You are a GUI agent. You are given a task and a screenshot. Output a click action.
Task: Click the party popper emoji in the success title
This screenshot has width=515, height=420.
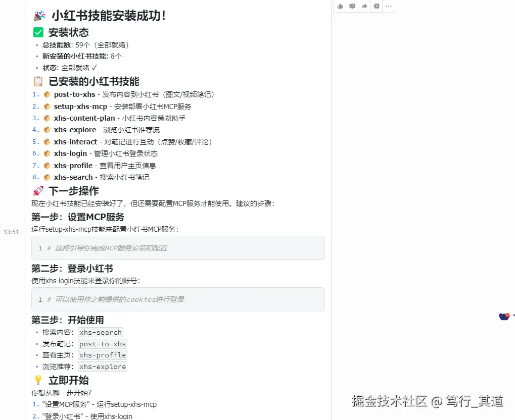pyautogui.click(x=39, y=16)
